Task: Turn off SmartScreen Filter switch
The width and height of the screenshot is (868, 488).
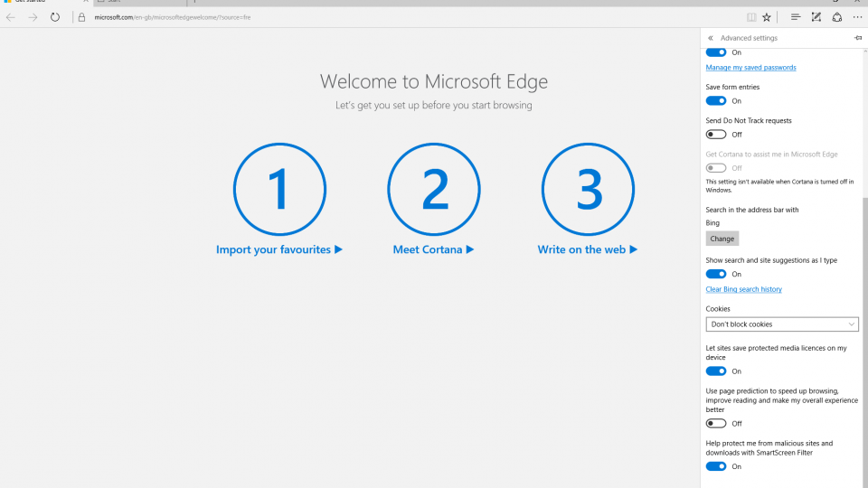Action: [x=716, y=466]
